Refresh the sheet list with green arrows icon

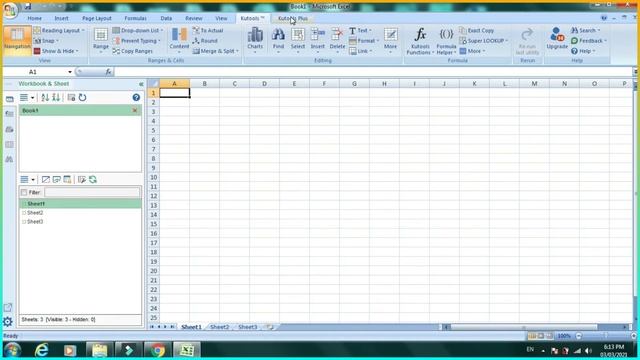tap(93, 180)
